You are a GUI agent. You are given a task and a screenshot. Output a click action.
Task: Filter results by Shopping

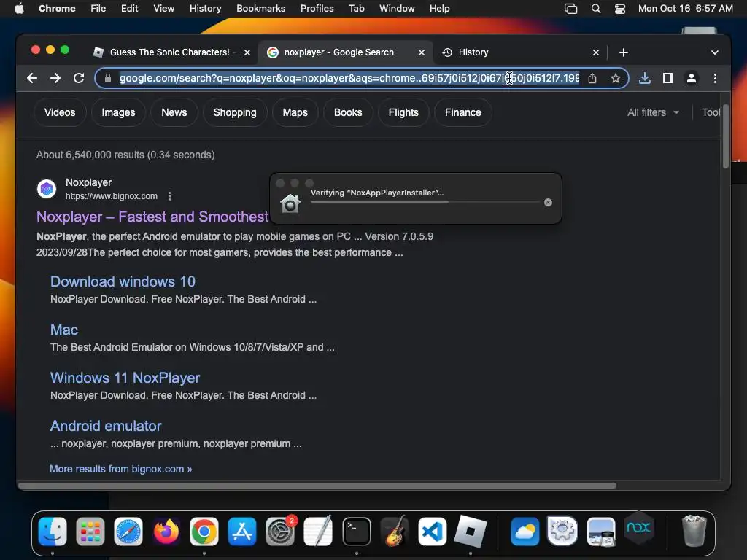(x=235, y=112)
